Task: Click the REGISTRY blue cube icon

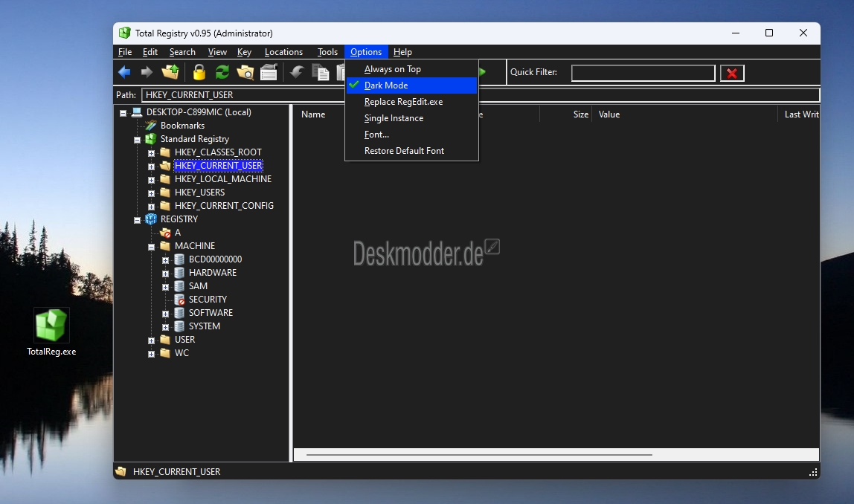Action: click(151, 219)
